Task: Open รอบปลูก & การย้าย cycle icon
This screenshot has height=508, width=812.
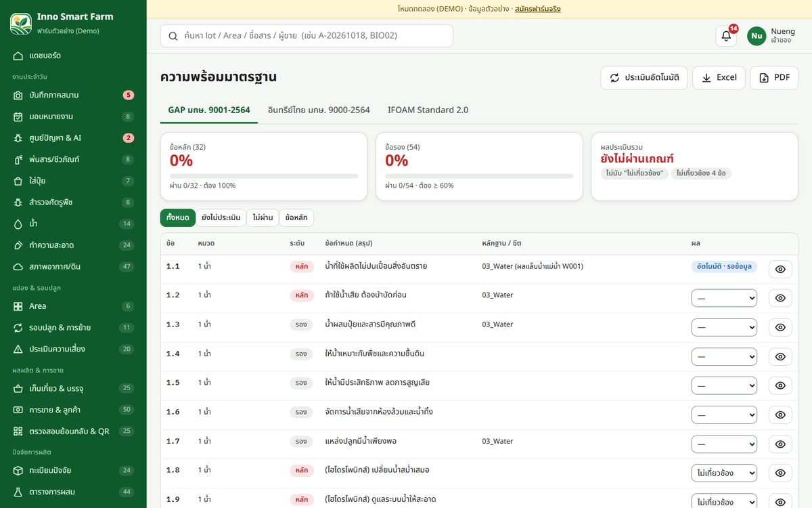Action: tap(18, 328)
